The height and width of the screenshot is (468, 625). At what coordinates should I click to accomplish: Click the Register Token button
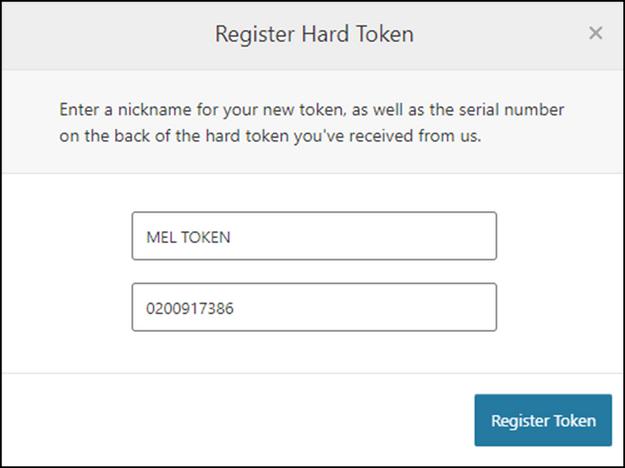coord(543,420)
